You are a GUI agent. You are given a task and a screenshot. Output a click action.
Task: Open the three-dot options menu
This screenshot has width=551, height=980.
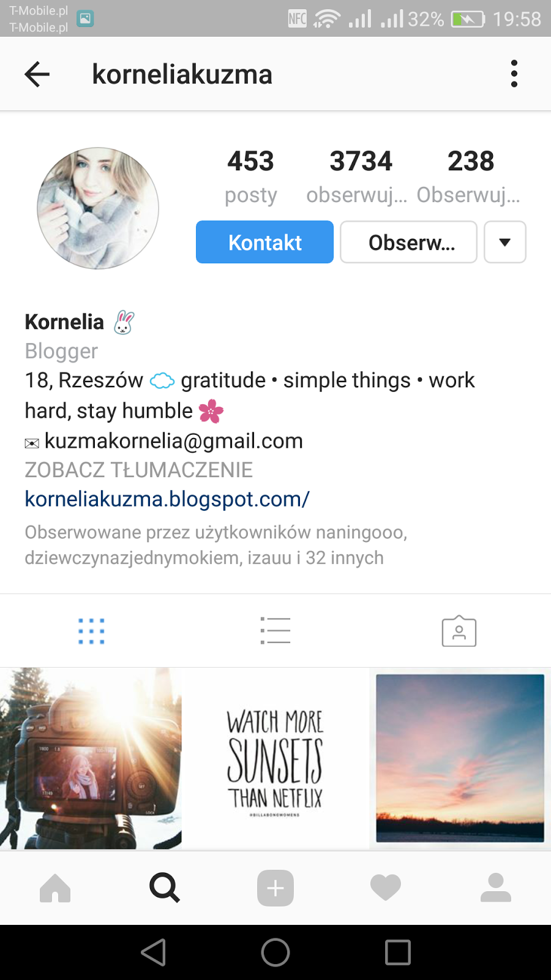coord(514,74)
